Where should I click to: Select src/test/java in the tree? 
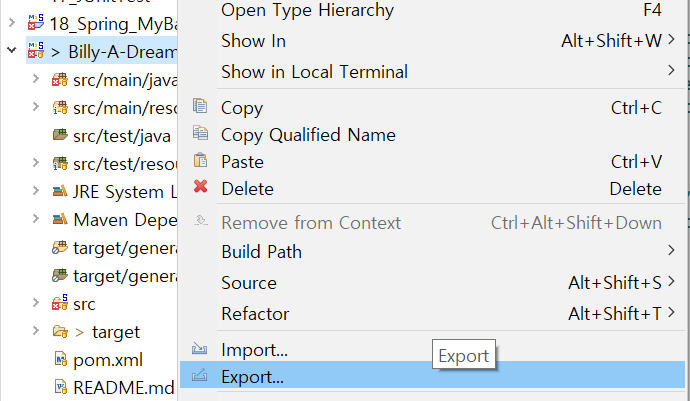point(122,136)
